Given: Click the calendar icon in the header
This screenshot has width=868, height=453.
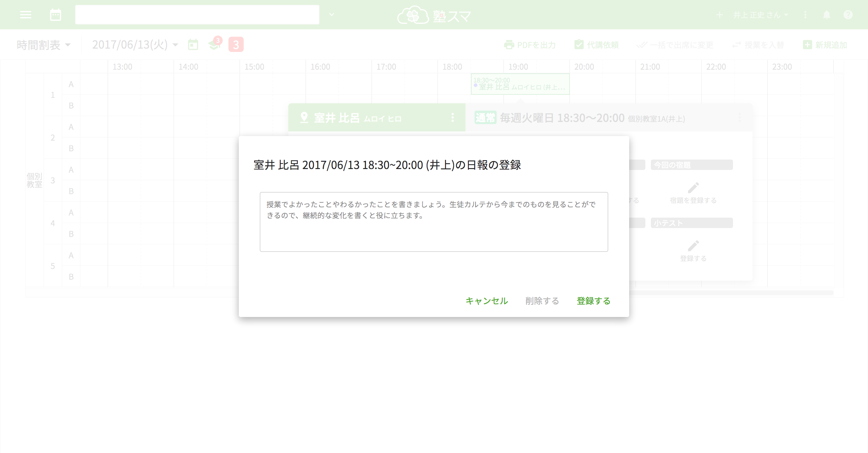Looking at the screenshot, I should tap(55, 15).
